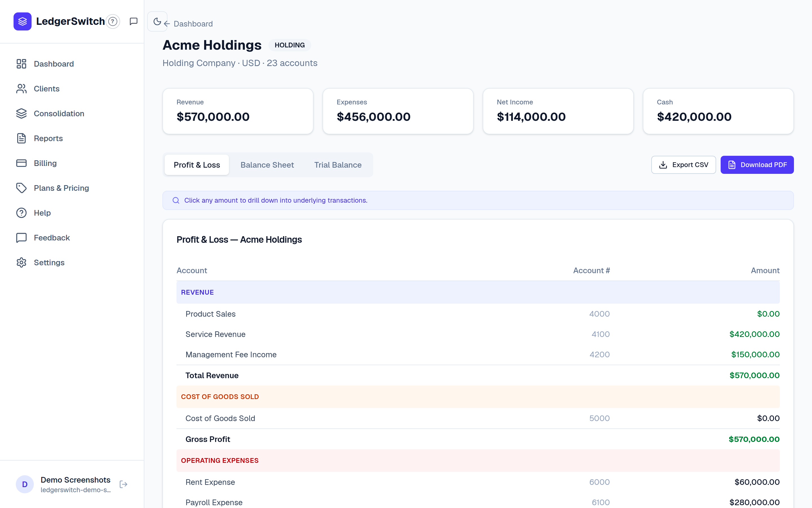Click the Account # column header
This screenshot has width=812, height=508.
click(x=591, y=270)
